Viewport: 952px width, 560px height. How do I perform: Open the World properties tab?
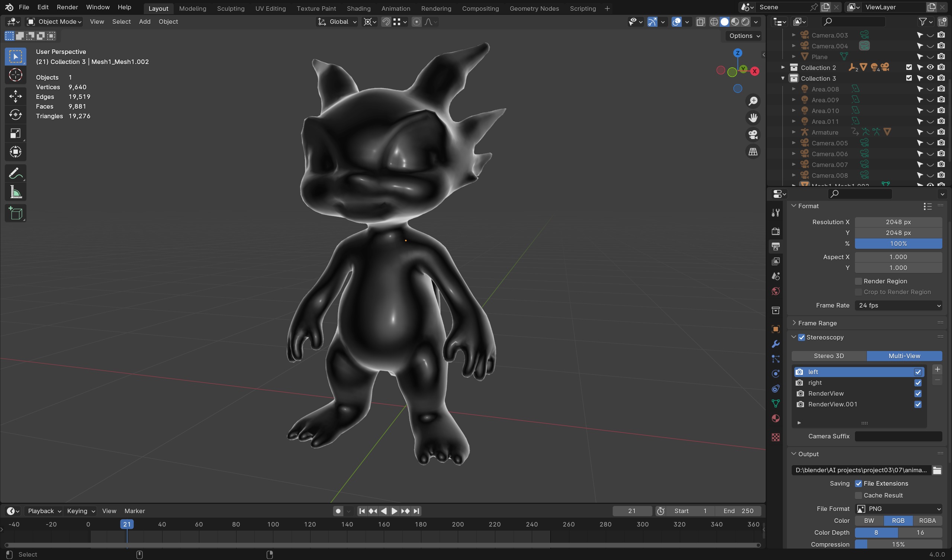pos(776,291)
